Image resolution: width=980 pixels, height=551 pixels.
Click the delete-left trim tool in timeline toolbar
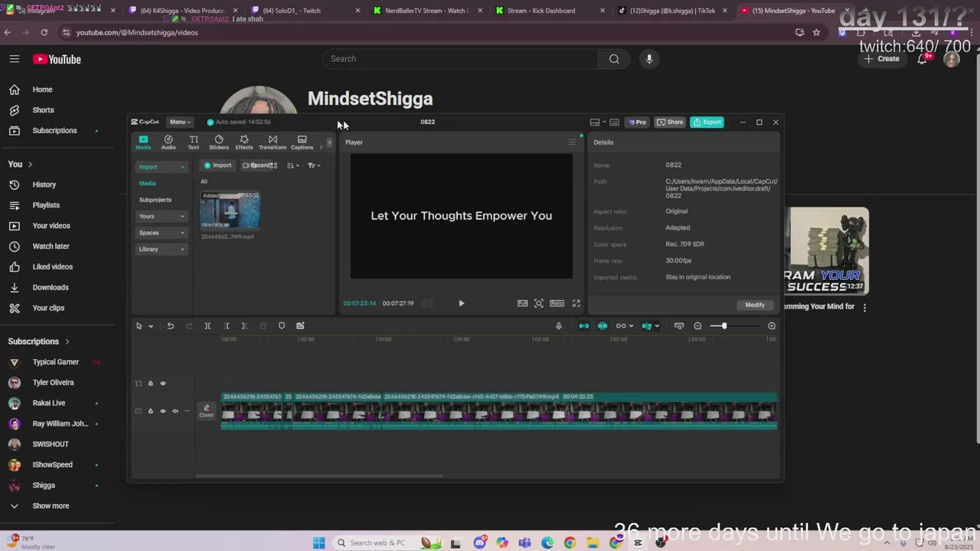227,326
